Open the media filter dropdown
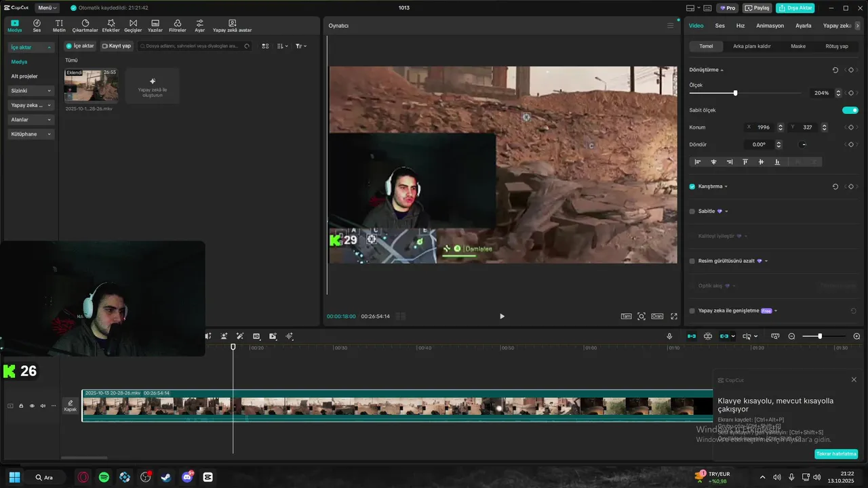 click(x=301, y=46)
